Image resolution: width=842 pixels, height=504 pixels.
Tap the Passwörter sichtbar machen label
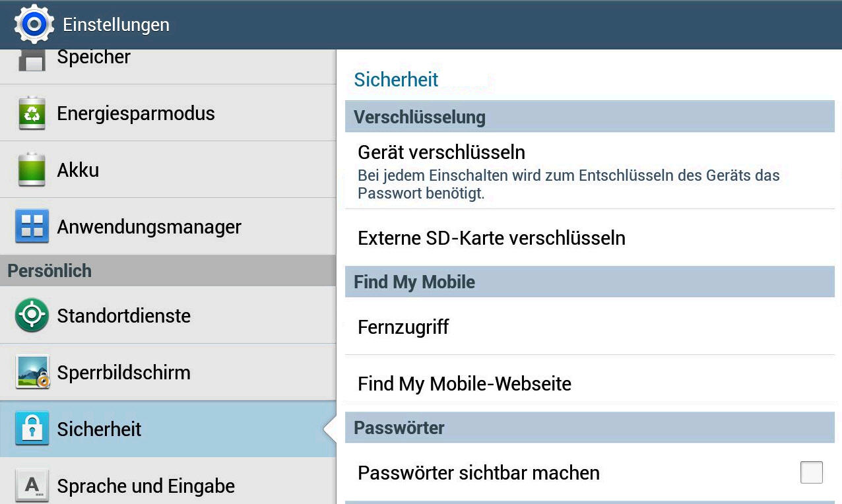tap(478, 473)
